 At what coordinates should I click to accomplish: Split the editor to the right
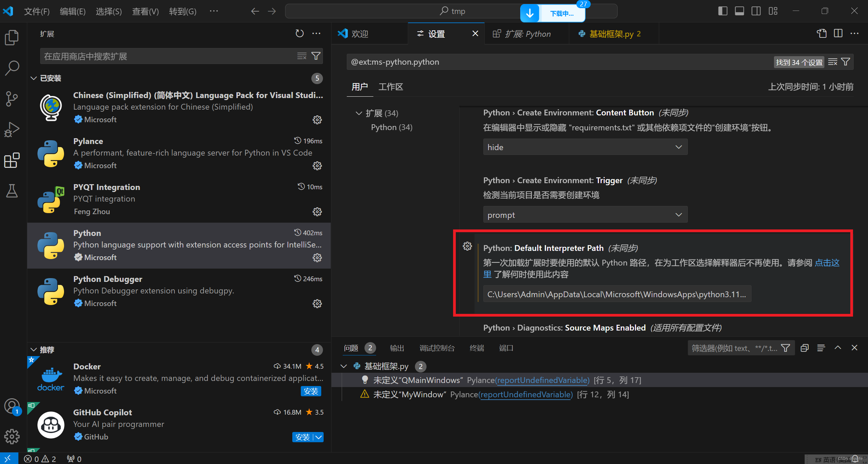(x=838, y=33)
